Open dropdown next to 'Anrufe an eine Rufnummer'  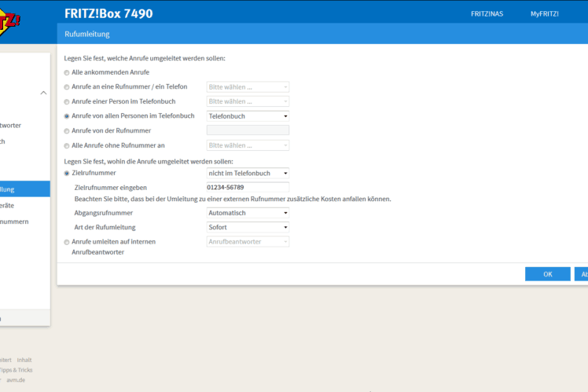248,87
